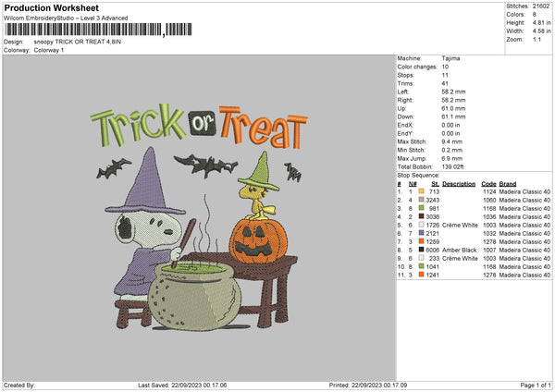Click thread code '1007' in row 8
Screen dimensions: 555x392
pyautogui.click(x=489, y=251)
